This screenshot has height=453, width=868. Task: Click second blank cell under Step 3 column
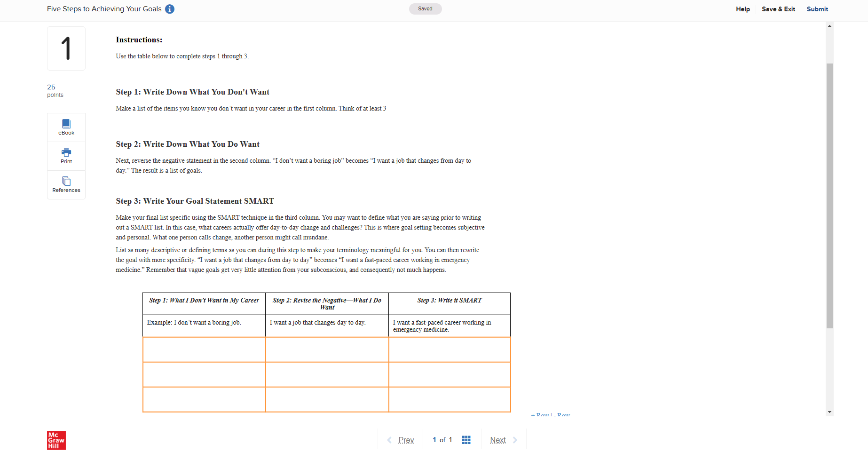(450, 374)
